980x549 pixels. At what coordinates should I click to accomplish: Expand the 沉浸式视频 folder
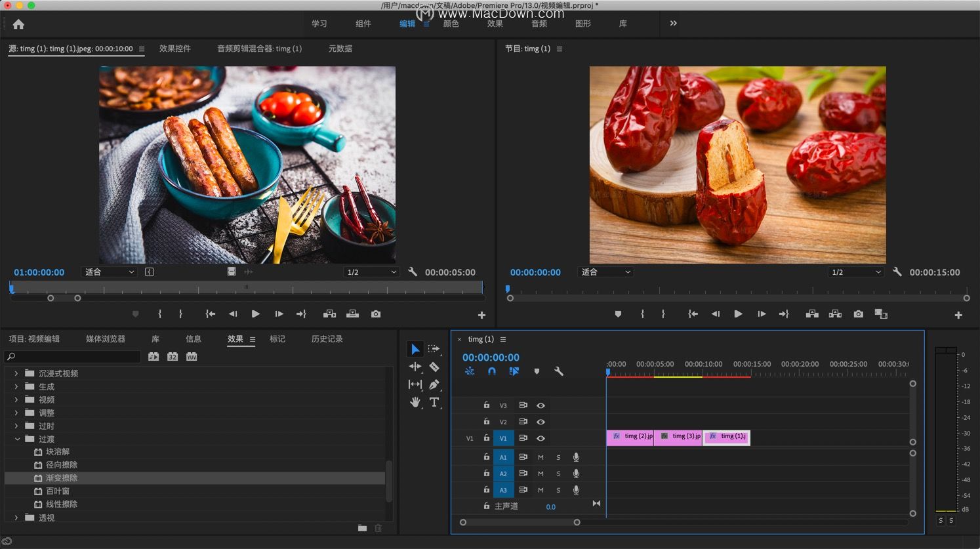coord(16,373)
